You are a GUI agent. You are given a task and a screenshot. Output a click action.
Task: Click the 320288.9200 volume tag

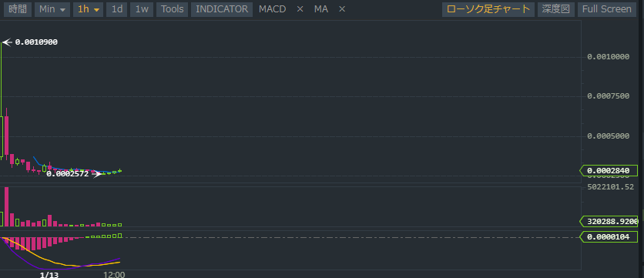point(609,222)
